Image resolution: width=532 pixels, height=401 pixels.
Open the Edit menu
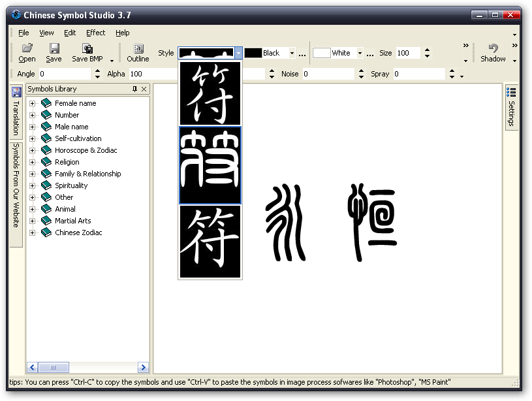tap(70, 33)
